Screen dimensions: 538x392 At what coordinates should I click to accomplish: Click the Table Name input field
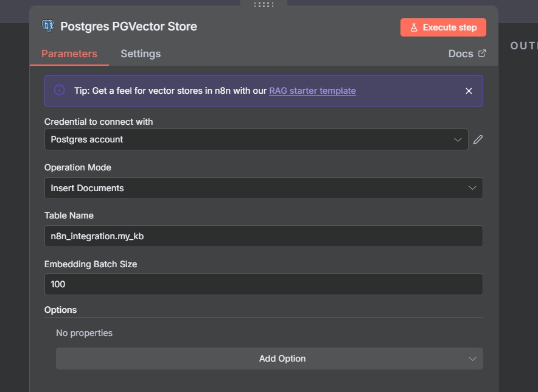264,236
